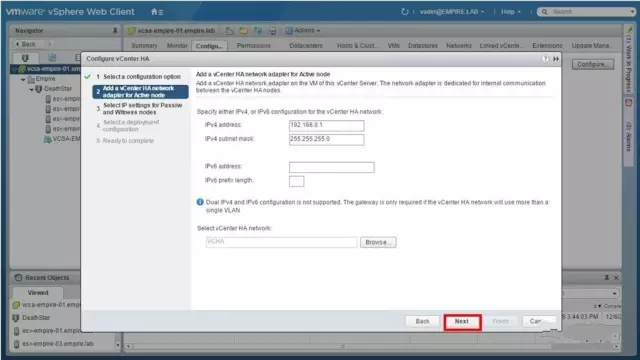
Task: Select the Empire folder in navigator tree
Action: (45, 79)
